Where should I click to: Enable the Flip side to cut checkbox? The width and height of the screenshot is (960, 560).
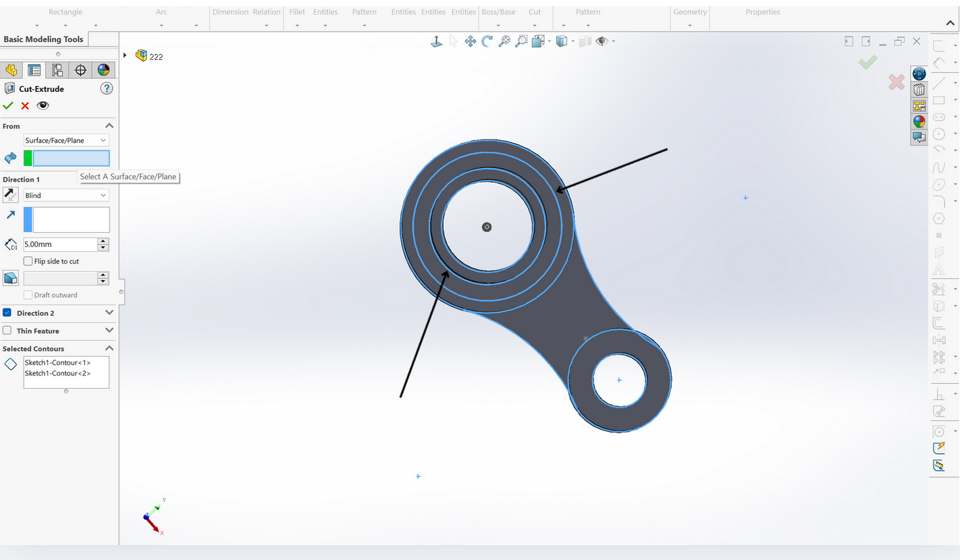(28, 261)
